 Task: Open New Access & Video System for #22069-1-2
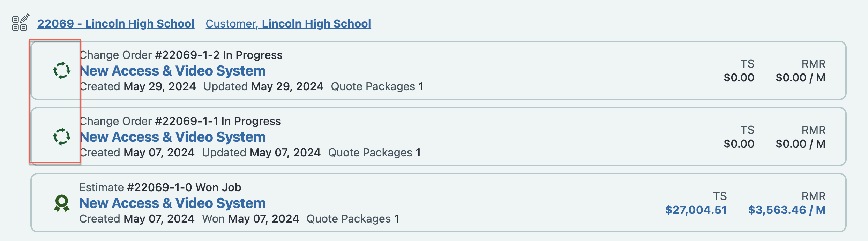(173, 71)
